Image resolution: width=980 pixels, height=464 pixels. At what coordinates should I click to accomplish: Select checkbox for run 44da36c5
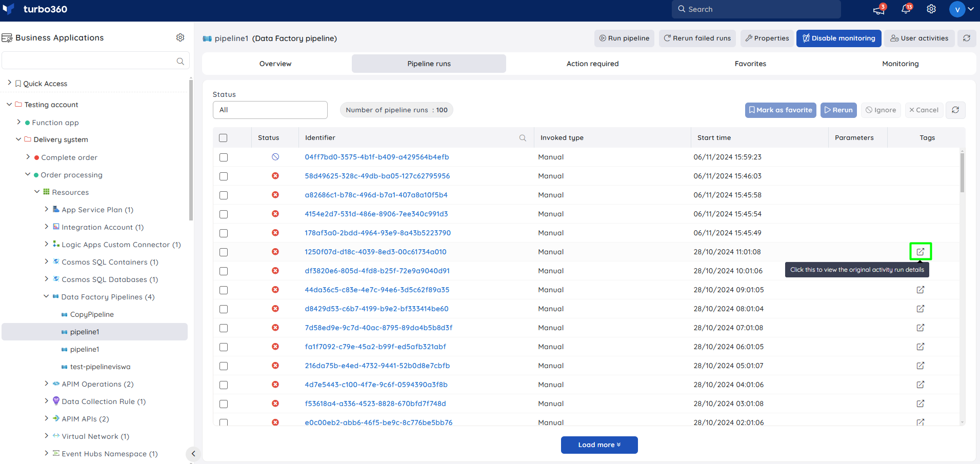tap(224, 290)
